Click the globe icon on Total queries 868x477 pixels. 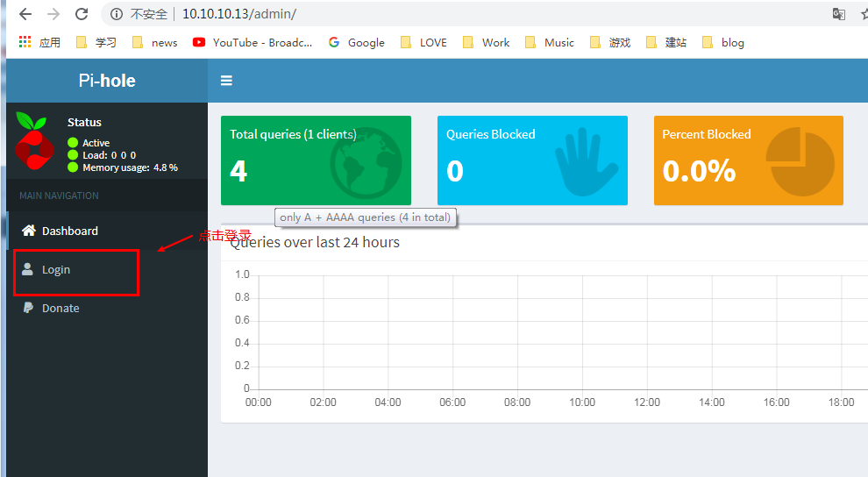[366, 163]
